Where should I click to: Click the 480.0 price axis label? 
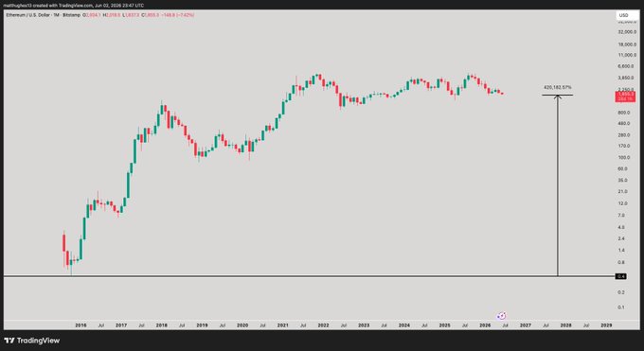click(624, 124)
